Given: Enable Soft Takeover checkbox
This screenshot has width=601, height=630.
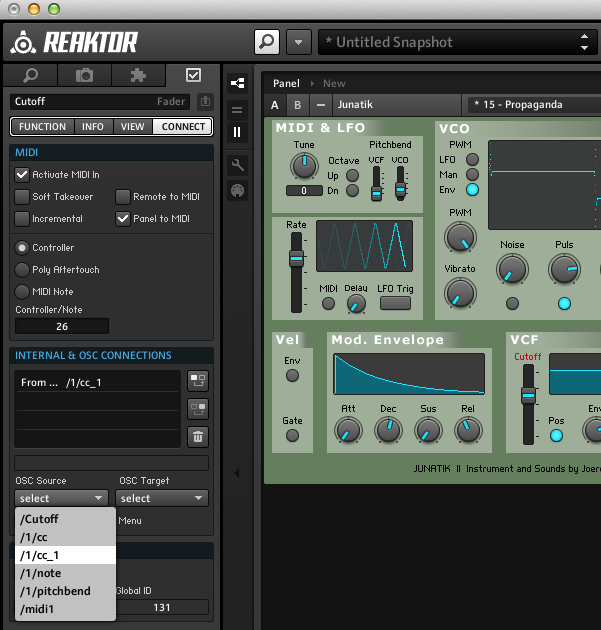Looking at the screenshot, I should 22,196.
